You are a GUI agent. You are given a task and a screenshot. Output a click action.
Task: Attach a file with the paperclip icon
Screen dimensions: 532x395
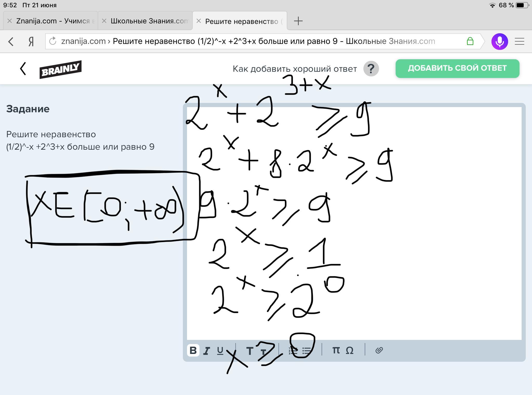(x=379, y=350)
